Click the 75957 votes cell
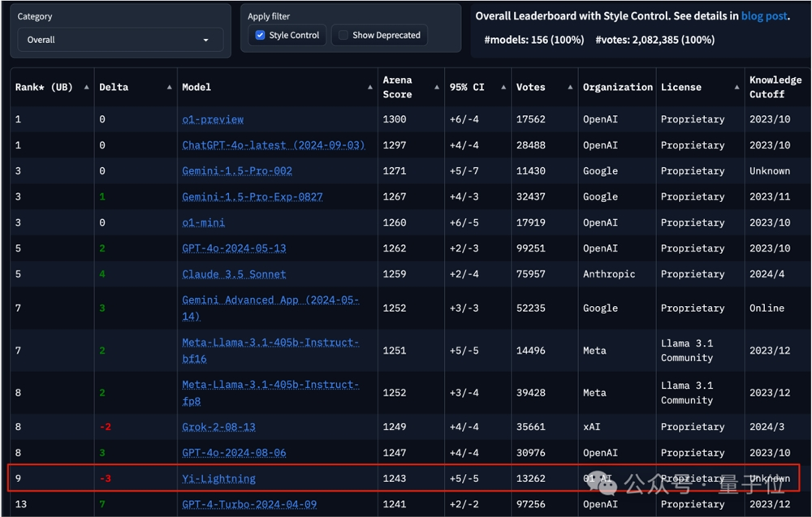 (x=531, y=274)
